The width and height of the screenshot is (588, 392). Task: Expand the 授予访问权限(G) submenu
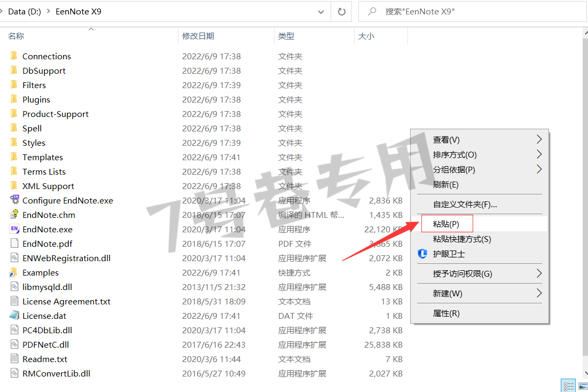point(539,273)
